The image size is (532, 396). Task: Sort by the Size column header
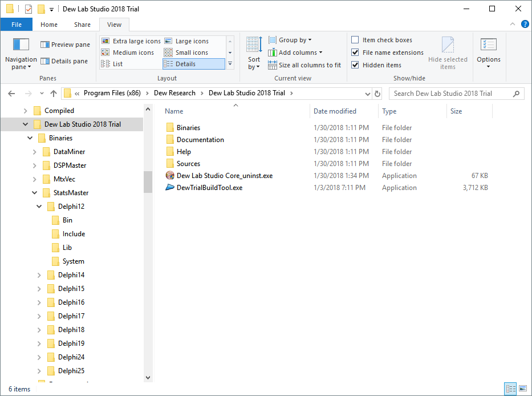[x=469, y=111]
